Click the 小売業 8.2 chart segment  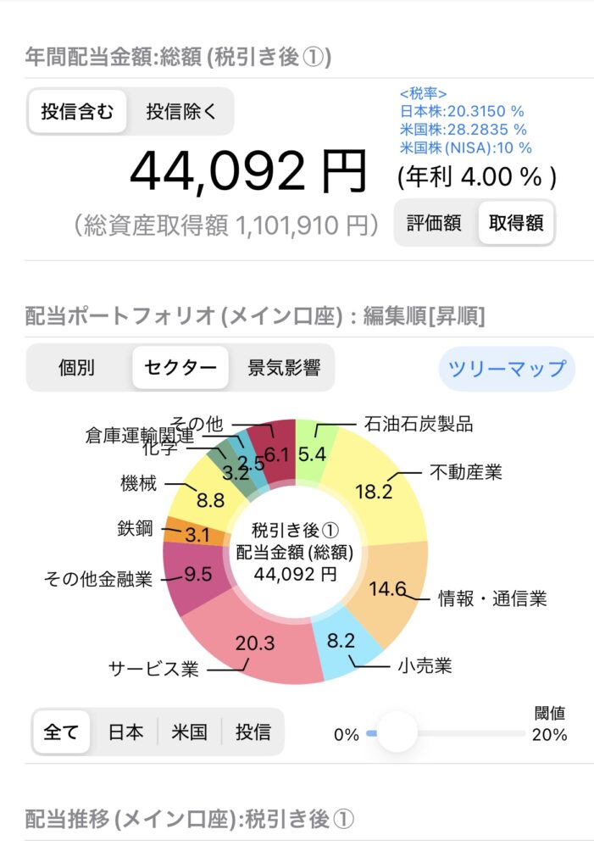point(341,641)
